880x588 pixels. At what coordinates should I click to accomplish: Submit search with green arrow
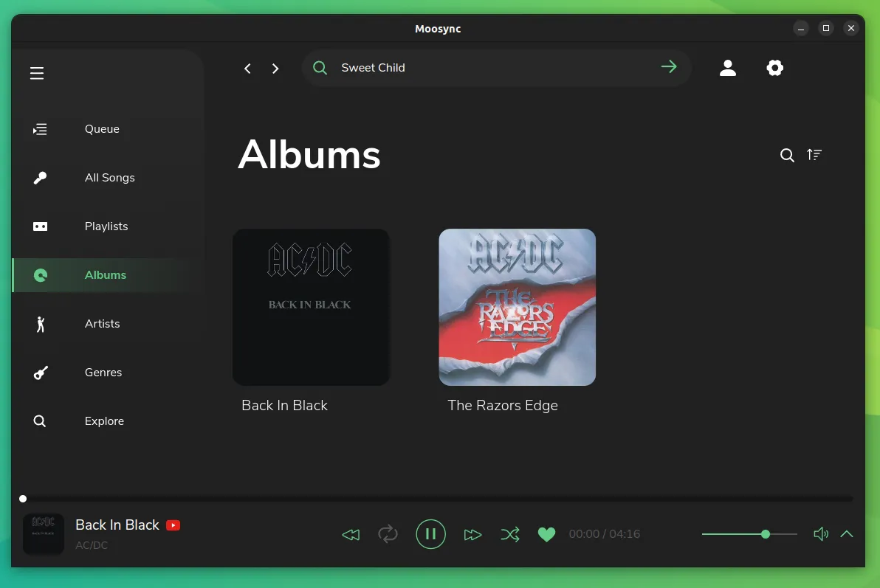668,66
